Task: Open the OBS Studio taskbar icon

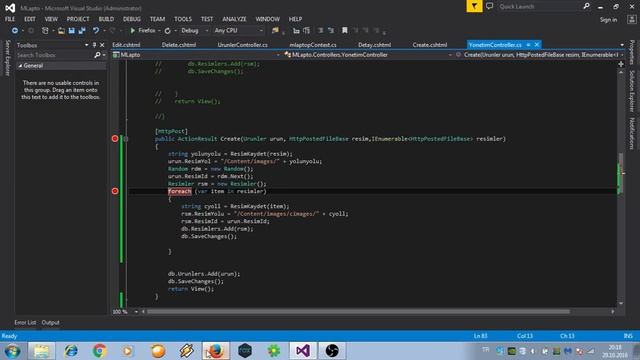Action: tap(332, 351)
